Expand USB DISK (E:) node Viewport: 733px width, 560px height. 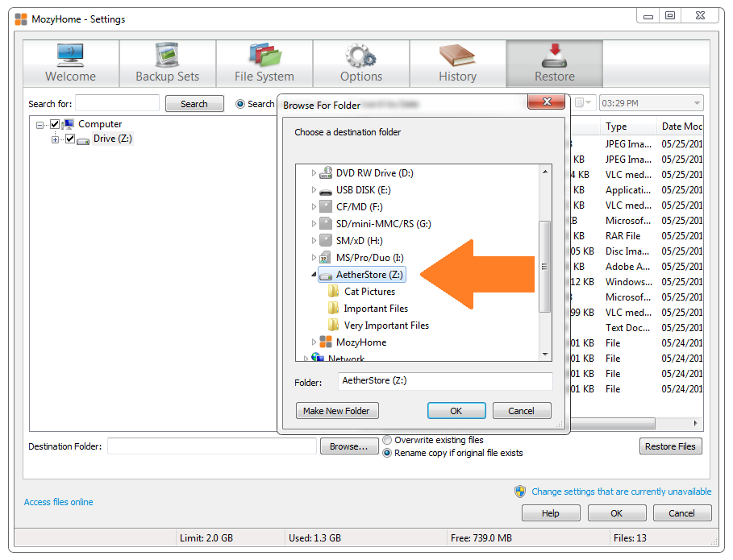(x=314, y=189)
